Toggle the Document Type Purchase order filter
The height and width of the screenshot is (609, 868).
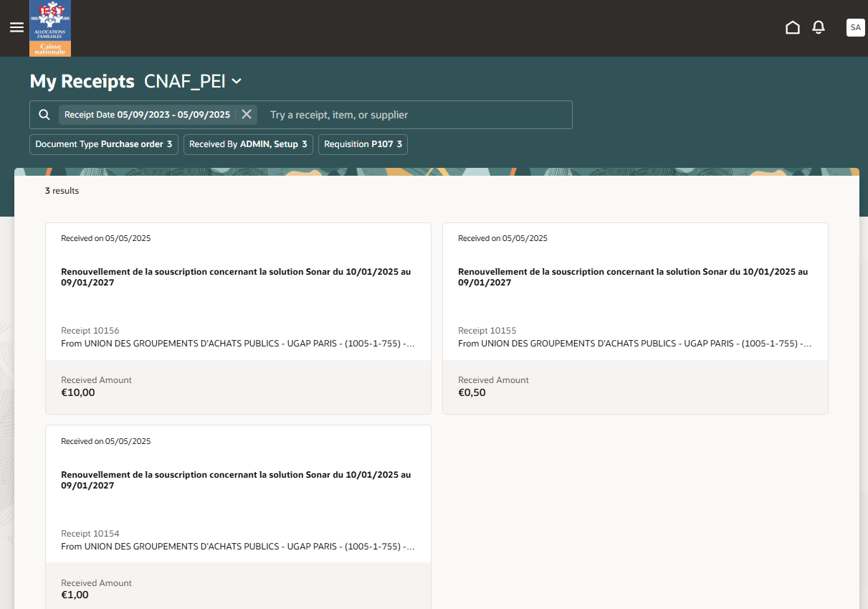pos(104,144)
